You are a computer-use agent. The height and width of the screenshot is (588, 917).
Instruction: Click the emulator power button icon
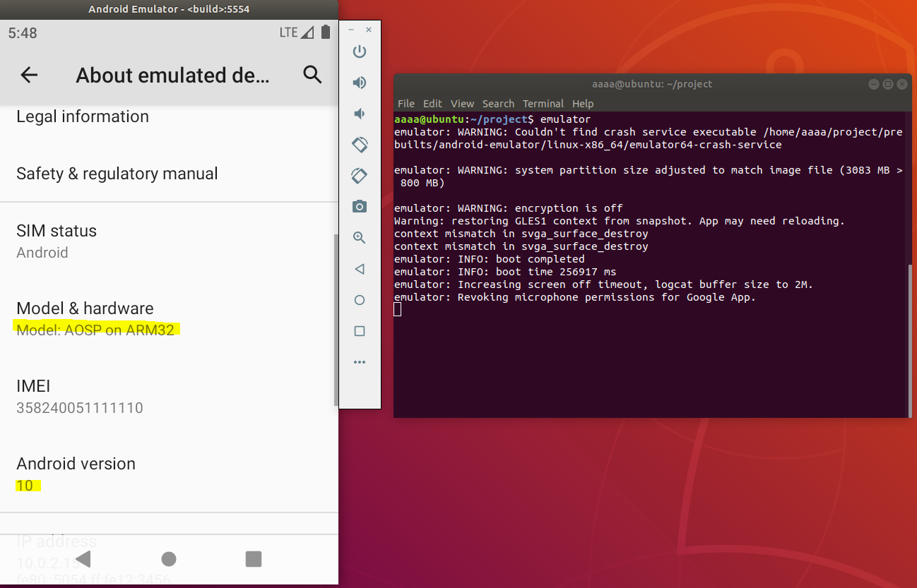[360, 52]
